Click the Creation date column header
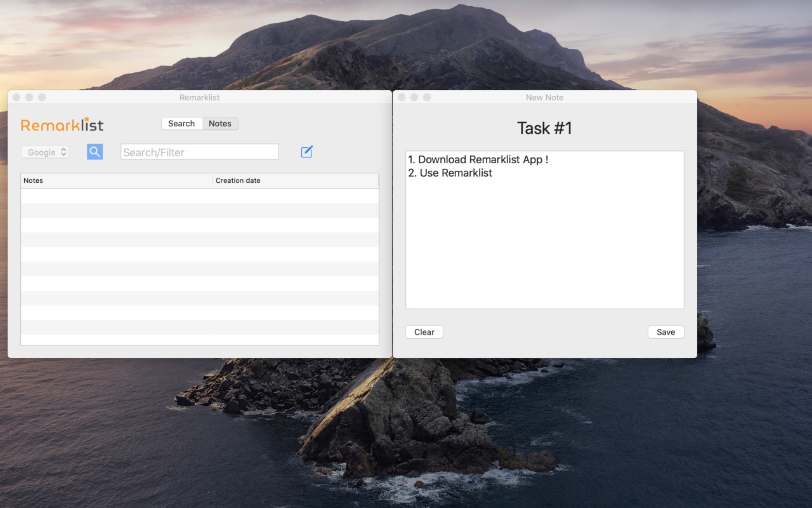 point(296,180)
